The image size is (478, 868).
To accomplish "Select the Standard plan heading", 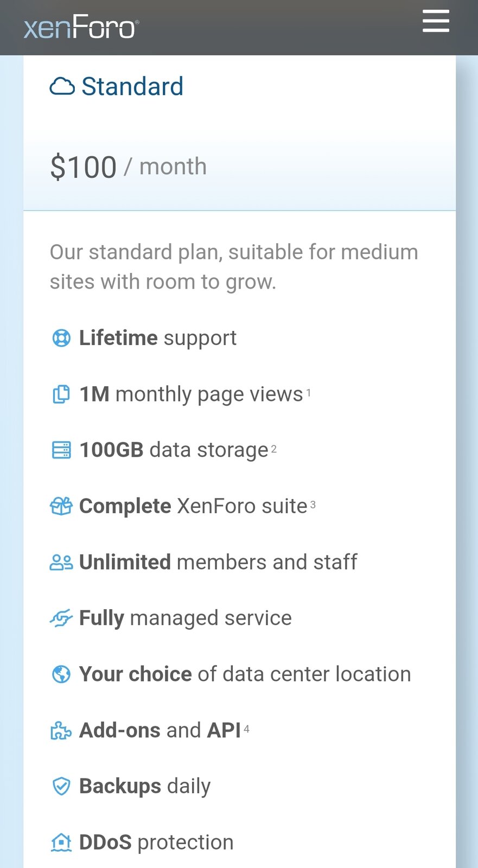I will pos(132,87).
